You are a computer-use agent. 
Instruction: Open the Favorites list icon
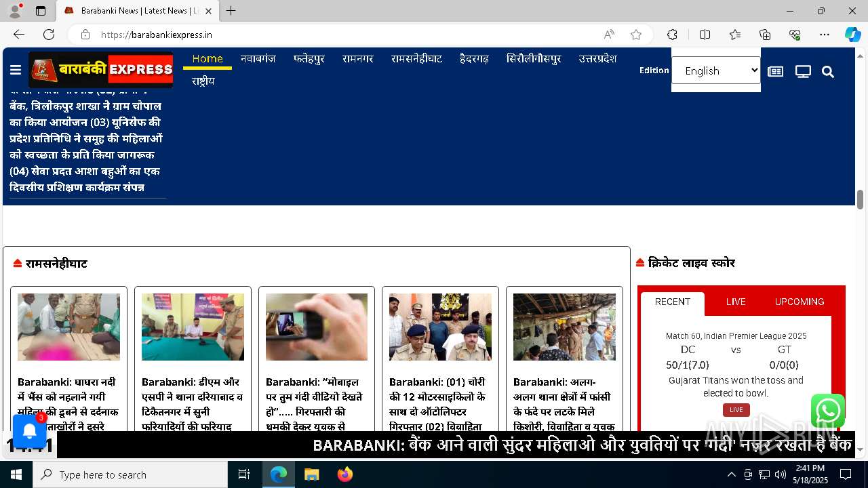click(x=735, y=35)
